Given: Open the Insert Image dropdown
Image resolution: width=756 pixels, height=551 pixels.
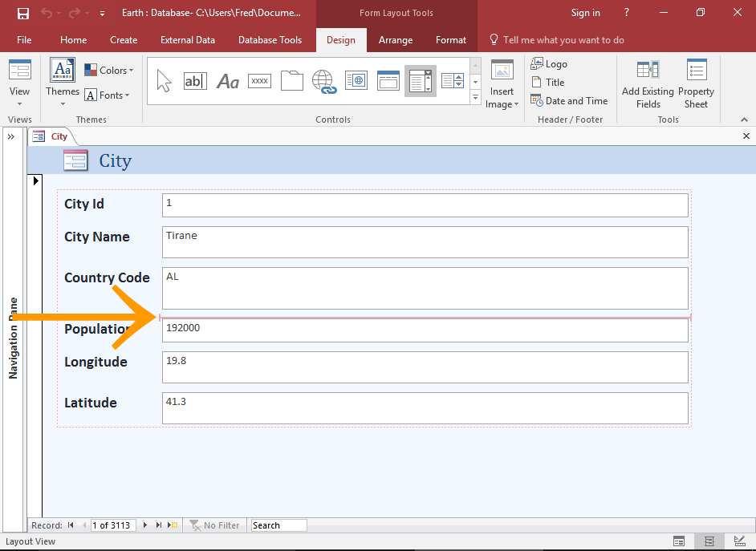Looking at the screenshot, I should point(502,104).
